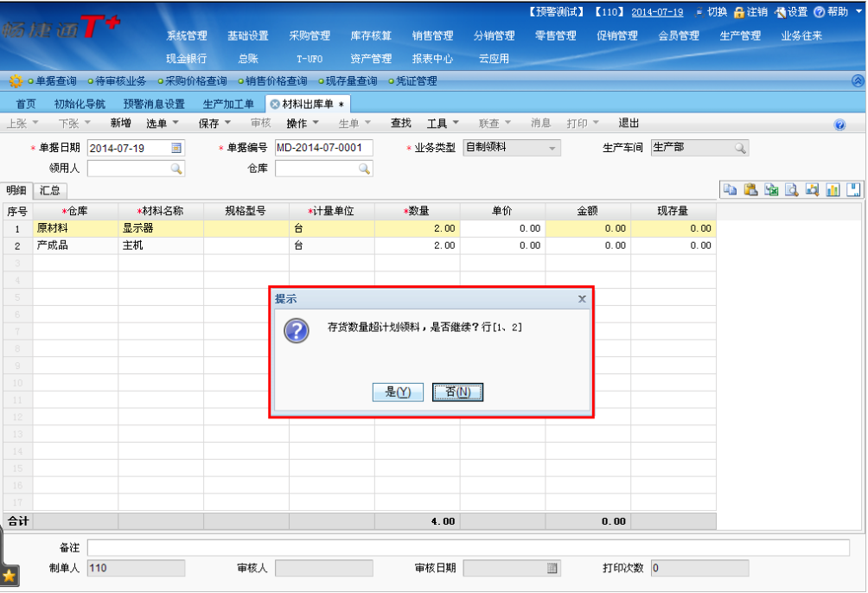Expand the 业务类型 dropdown
868x593 pixels.
[552, 149]
